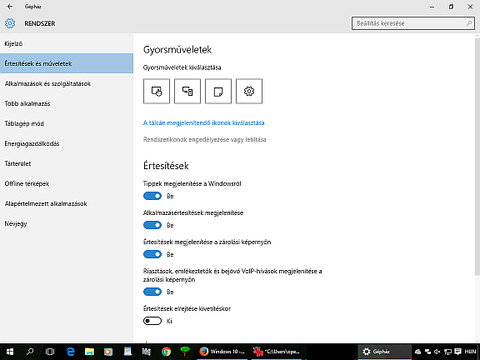Go back with the arrow in title bar
Image resolution: width=480 pixels, height=360 pixels.
(10, 6)
